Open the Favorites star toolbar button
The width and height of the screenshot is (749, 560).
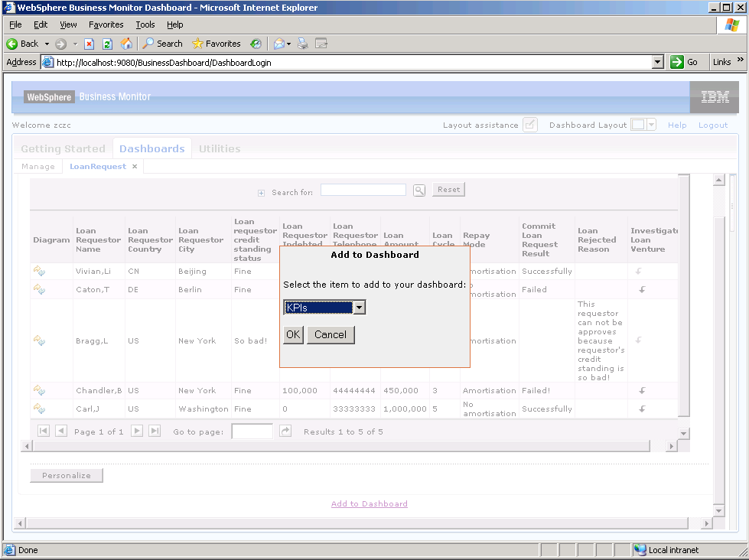click(x=217, y=44)
